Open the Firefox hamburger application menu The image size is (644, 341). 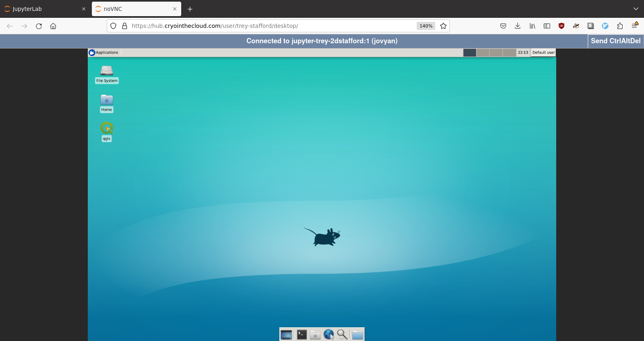coord(634,26)
